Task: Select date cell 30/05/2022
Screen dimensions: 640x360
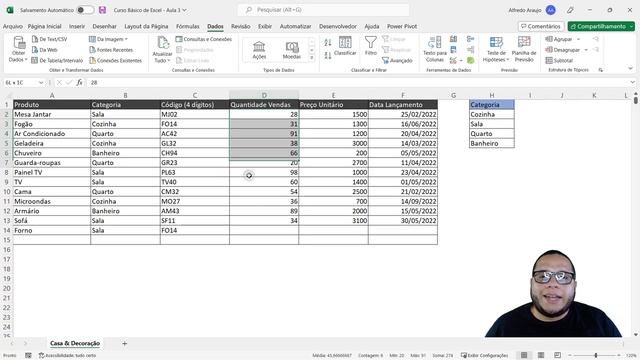Action: 403,220
